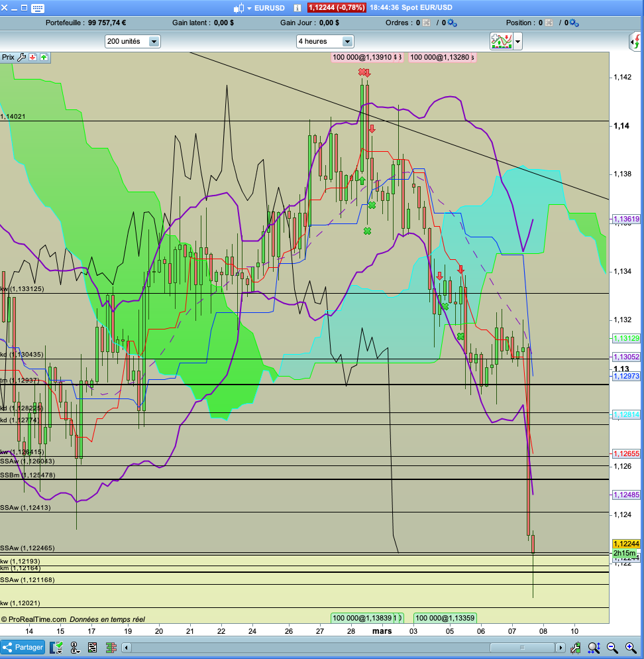Click the 1,13129 green axis label
644x659 pixels.
pos(626,338)
